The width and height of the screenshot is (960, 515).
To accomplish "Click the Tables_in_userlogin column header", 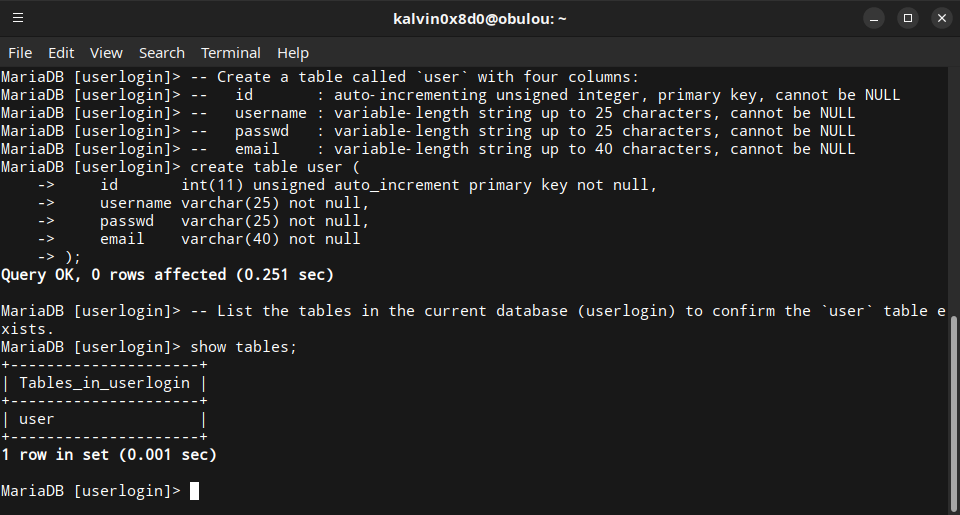I will tap(104, 383).
